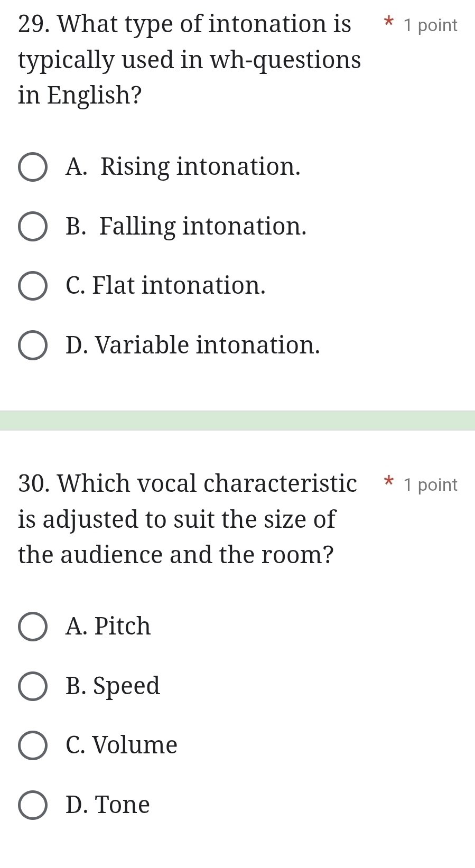This screenshot has height=868, width=475.
Task: Select option C Volume for question 30
Action: pos(33,745)
